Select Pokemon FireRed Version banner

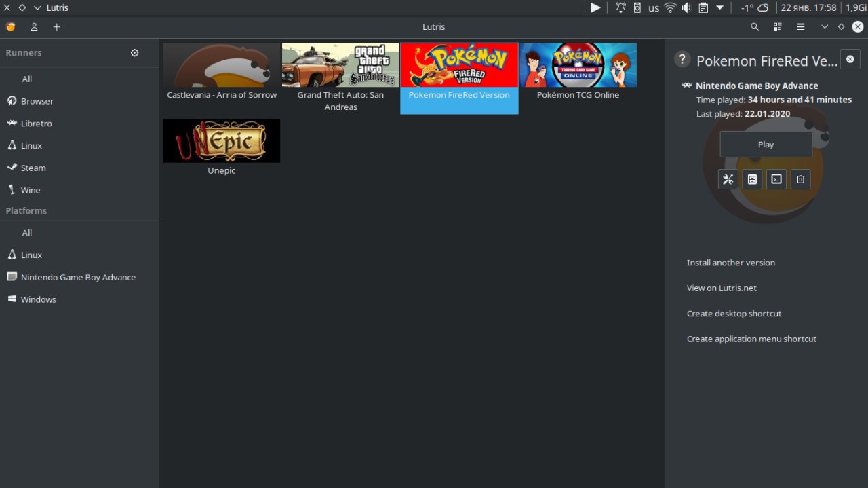click(x=460, y=65)
